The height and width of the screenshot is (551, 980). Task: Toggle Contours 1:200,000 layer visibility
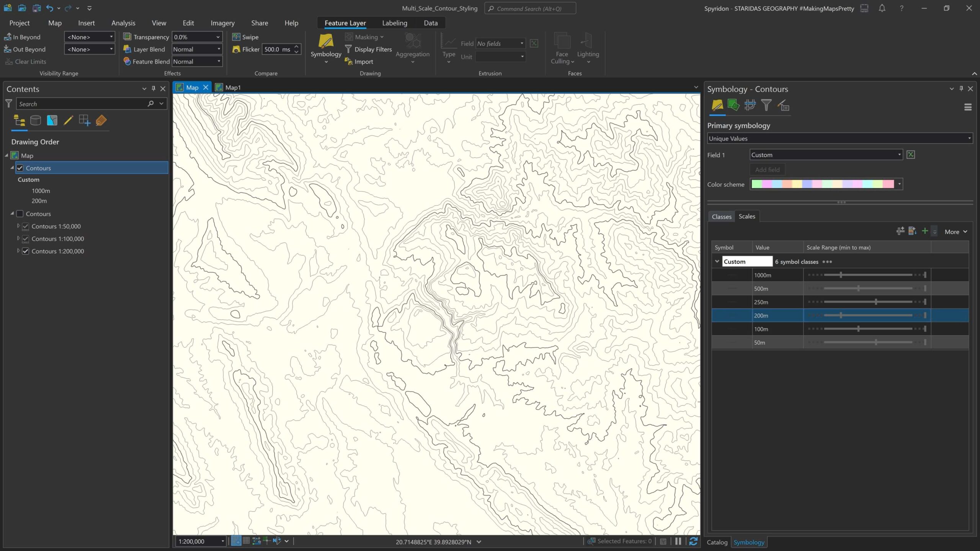click(x=26, y=251)
